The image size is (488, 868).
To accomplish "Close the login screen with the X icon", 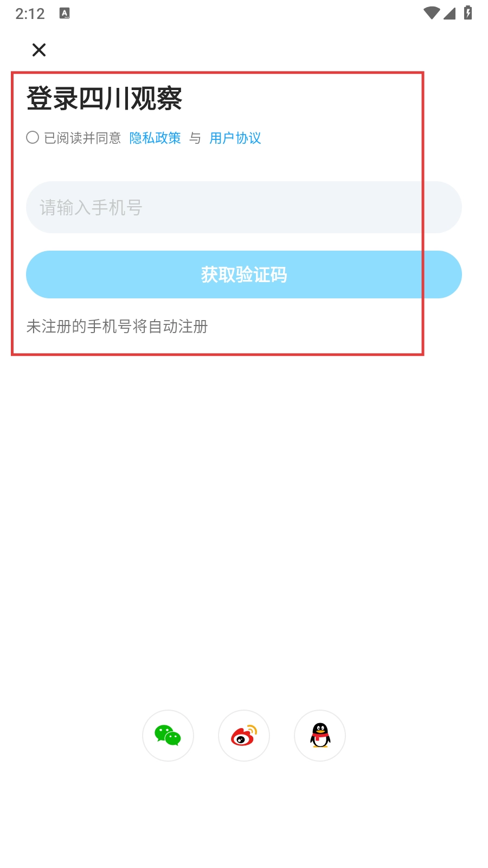I will pyautogui.click(x=39, y=50).
